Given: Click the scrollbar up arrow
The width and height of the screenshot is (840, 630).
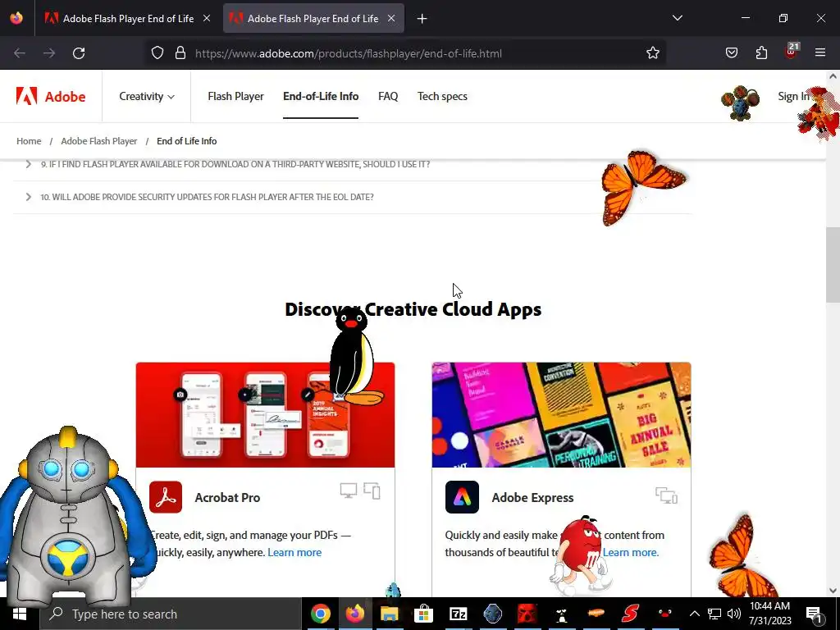Looking at the screenshot, I should click(x=833, y=76).
